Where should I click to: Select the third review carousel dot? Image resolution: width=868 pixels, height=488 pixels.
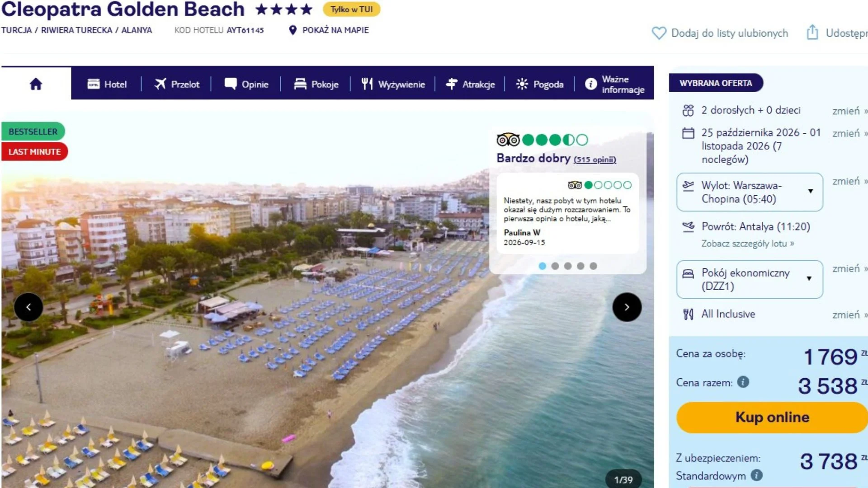click(568, 266)
